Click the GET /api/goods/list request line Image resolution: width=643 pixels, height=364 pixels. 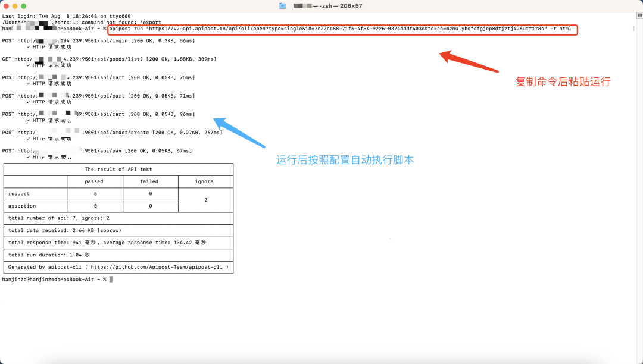pyautogui.click(x=109, y=59)
